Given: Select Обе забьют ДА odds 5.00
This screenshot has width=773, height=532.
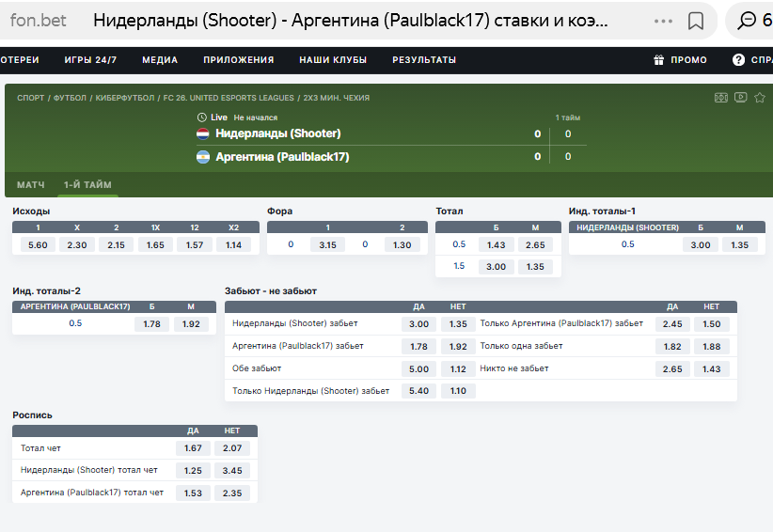Looking at the screenshot, I should pos(418,369).
